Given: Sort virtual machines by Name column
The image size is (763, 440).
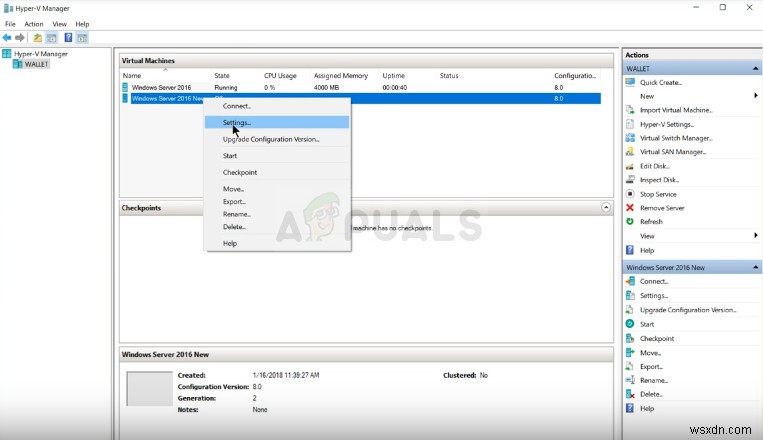Looking at the screenshot, I should point(132,75).
